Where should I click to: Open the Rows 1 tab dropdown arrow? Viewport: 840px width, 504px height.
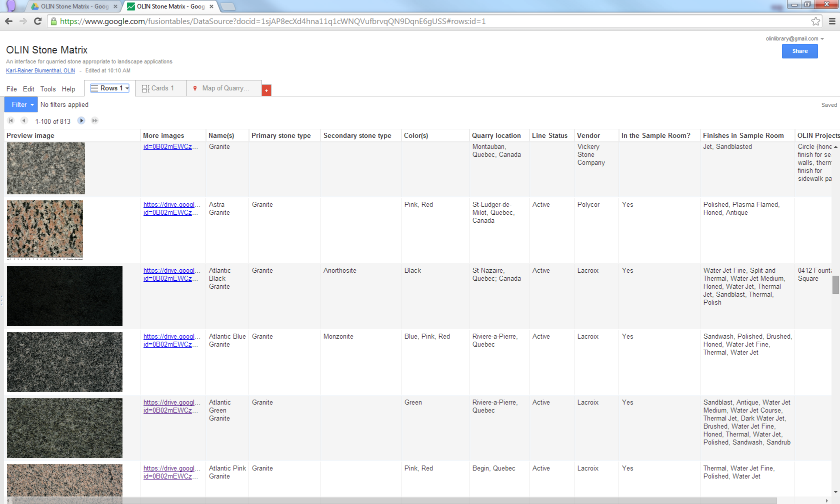tap(127, 88)
